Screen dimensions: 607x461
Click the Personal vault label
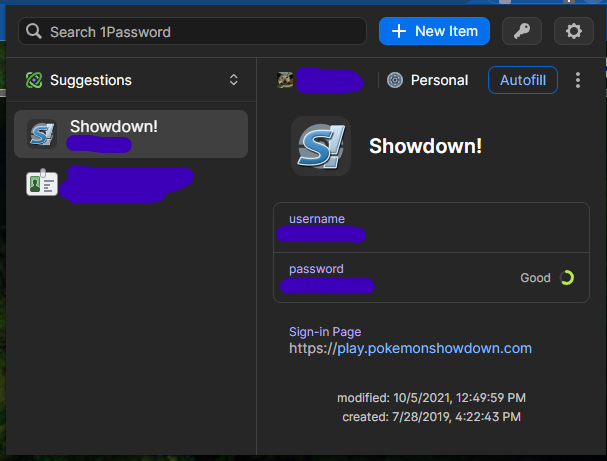pyautogui.click(x=439, y=80)
